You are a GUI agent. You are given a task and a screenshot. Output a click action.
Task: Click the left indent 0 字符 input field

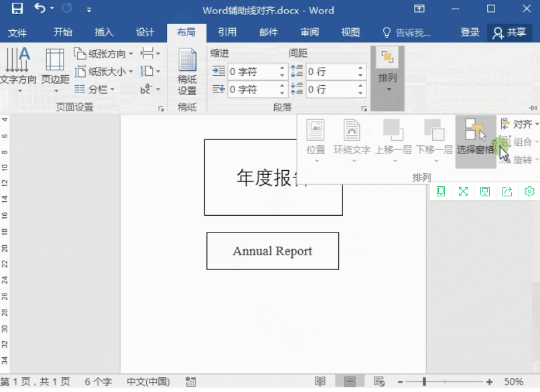251,72
